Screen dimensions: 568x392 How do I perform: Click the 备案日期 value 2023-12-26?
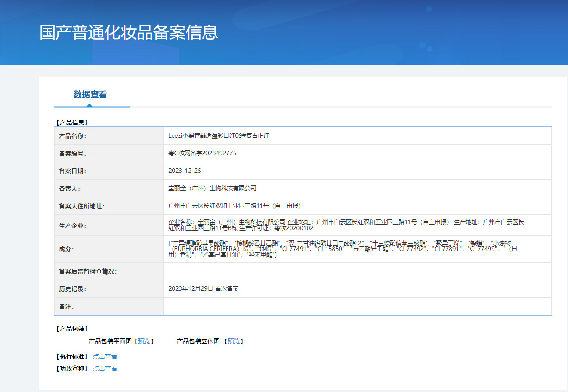[185, 171]
